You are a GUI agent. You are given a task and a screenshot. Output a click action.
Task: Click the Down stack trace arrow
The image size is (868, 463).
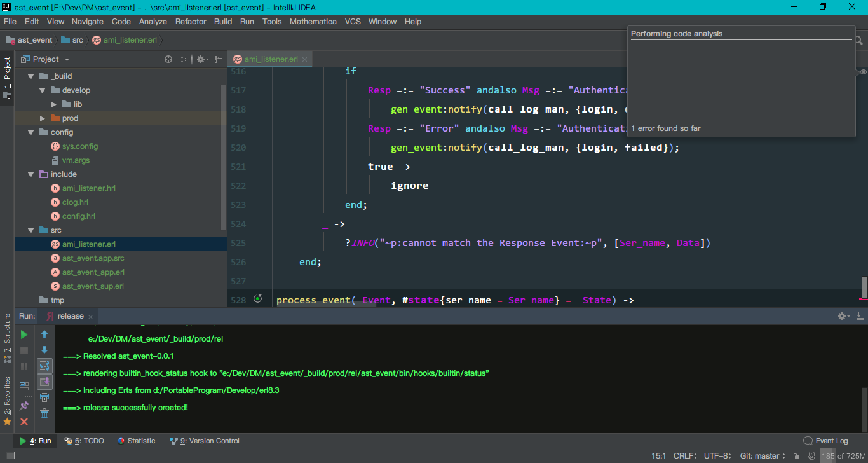(x=44, y=350)
